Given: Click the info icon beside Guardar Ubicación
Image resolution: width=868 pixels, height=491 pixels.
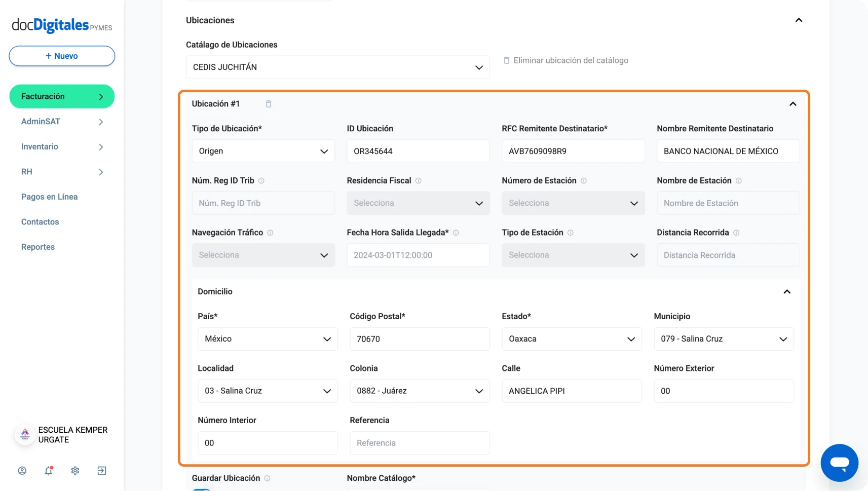Looking at the screenshot, I should 267,478.
